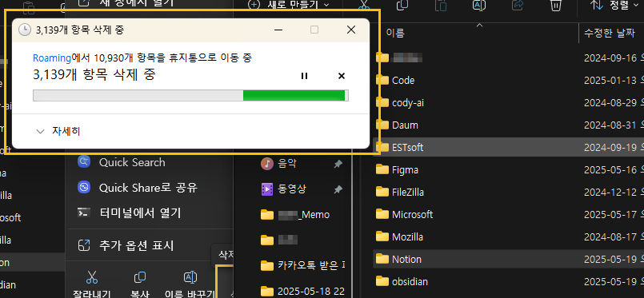Expand the 자세히 details chevron
This screenshot has width=644, height=298.
click(40, 131)
